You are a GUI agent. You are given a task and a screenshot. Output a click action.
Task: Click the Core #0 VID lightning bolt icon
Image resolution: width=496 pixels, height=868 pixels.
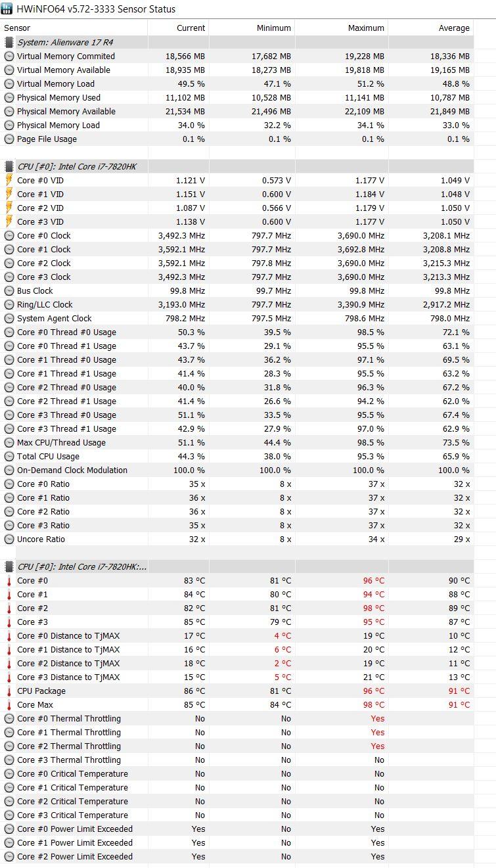click(x=9, y=180)
